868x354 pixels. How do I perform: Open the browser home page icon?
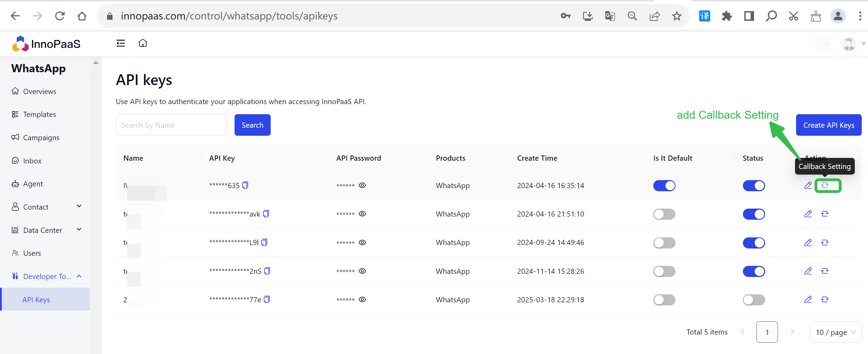(x=82, y=16)
